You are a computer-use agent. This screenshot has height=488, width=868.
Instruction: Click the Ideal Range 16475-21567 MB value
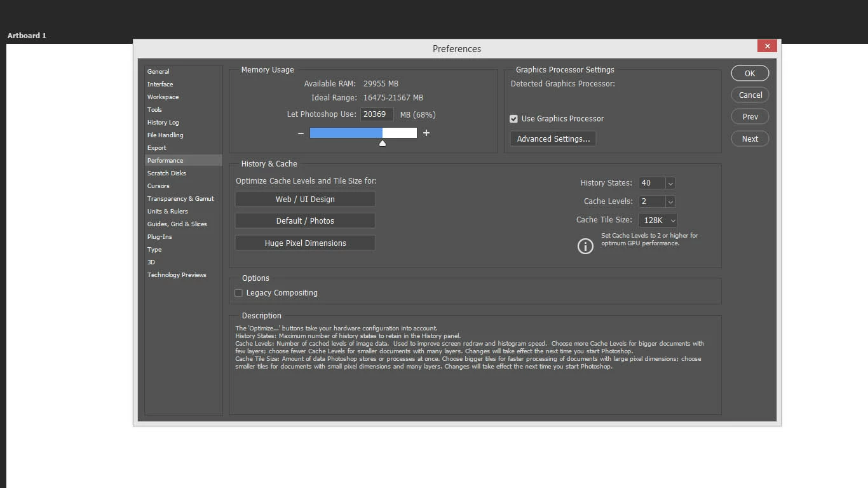point(393,98)
